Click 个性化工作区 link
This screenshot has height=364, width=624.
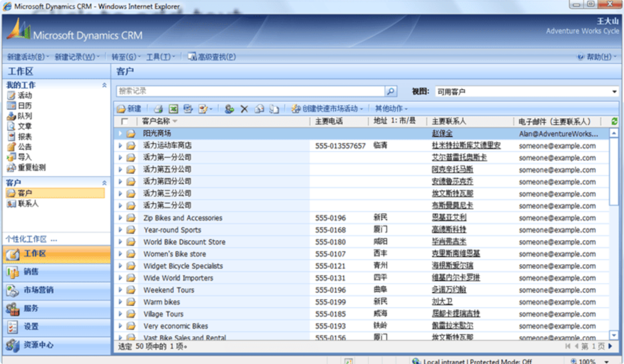tap(30, 239)
